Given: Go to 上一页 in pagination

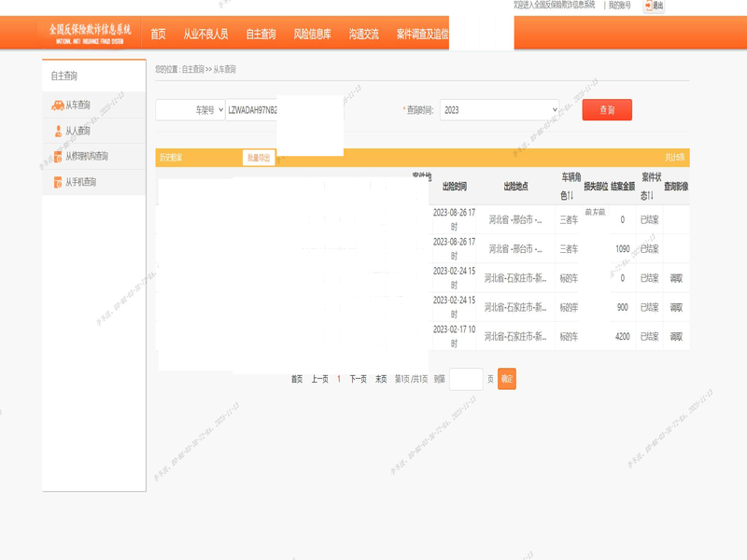Looking at the screenshot, I should coord(319,379).
